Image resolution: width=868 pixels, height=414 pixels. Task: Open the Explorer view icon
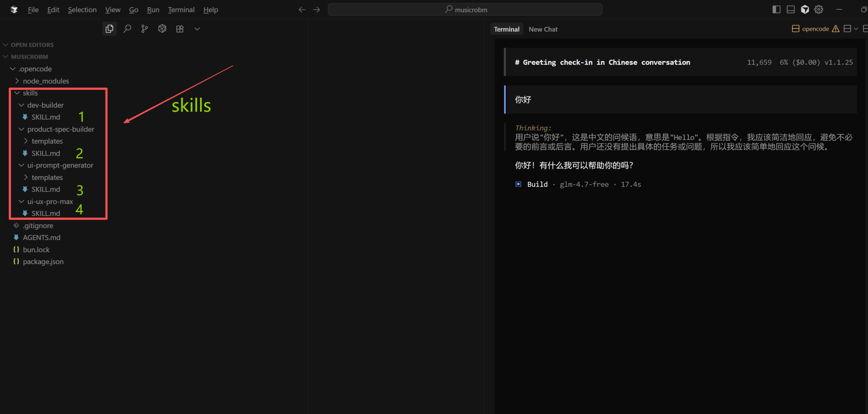(109, 28)
